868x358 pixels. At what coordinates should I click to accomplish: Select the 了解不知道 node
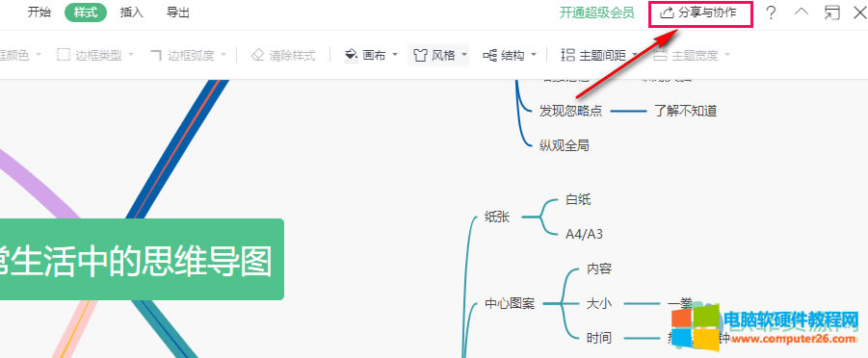(x=685, y=111)
